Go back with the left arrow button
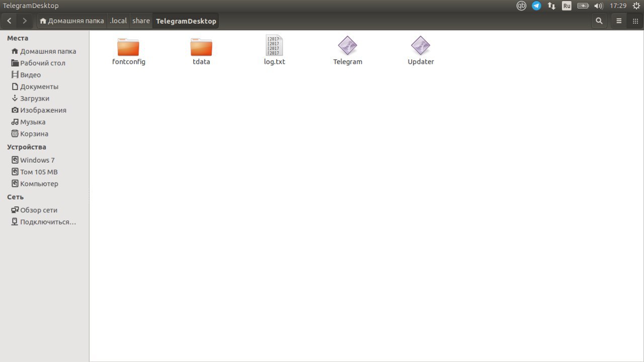Image resolution: width=644 pixels, height=362 pixels. (10, 21)
